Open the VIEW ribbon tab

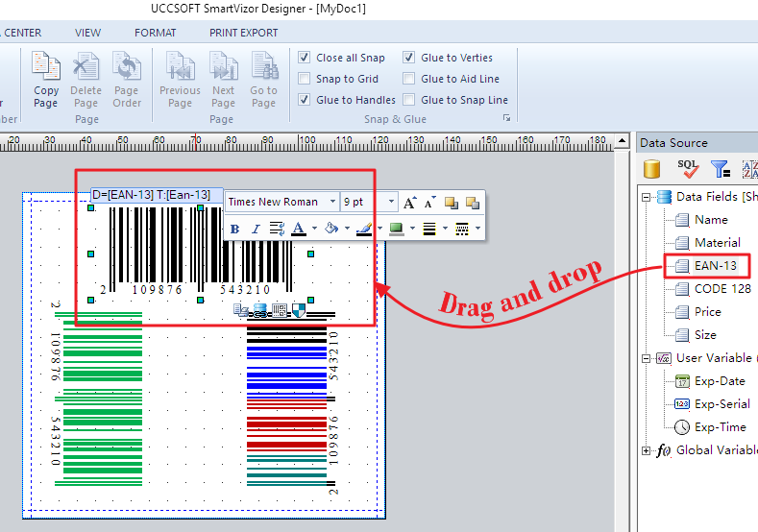[88, 33]
